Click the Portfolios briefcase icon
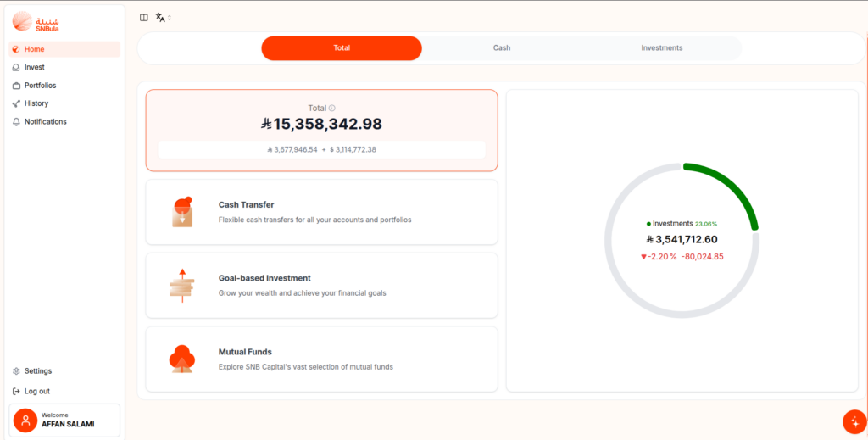Image resolution: width=868 pixels, height=440 pixels. [16, 86]
